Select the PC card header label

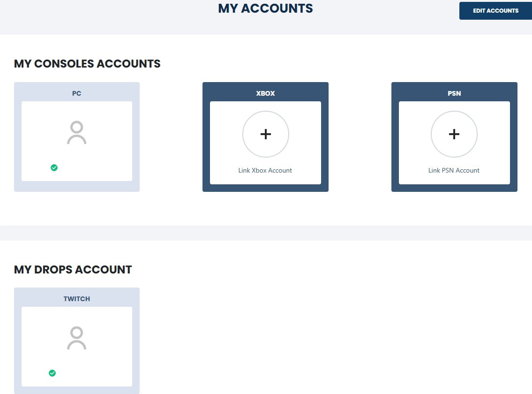(77, 93)
